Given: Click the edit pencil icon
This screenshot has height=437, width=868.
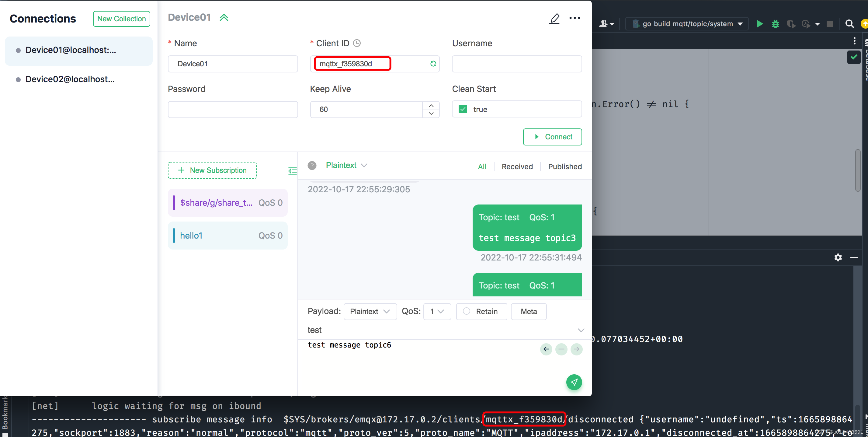Looking at the screenshot, I should (x=554, y=18).
